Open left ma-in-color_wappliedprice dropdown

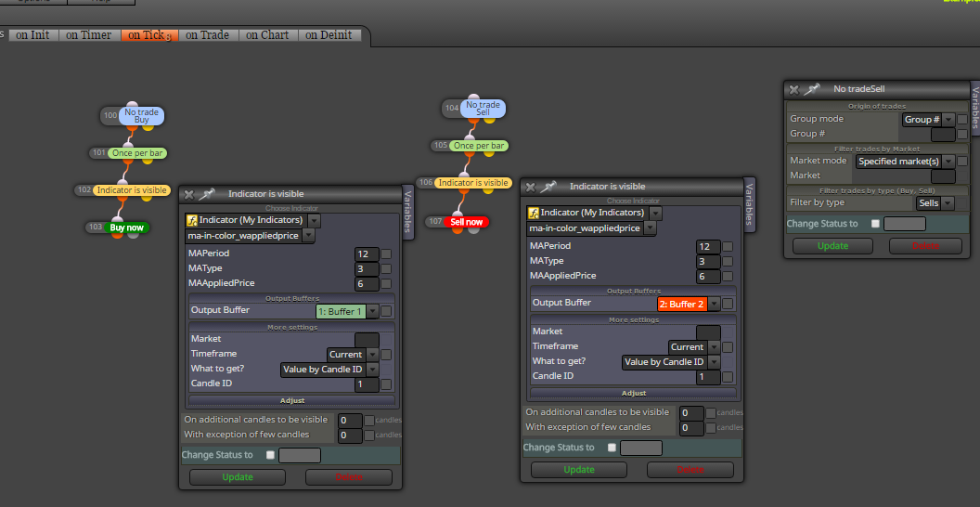click(x=309, y=236)
